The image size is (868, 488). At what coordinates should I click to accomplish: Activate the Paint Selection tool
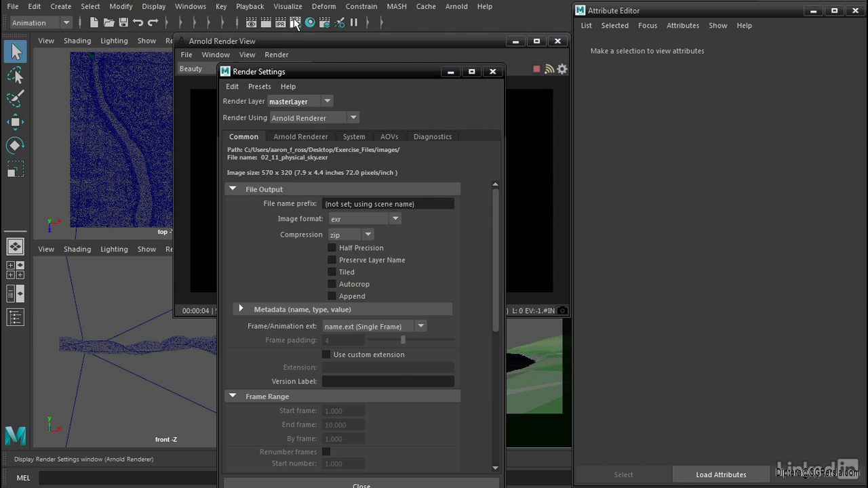pyautogui.click(x=16, y=98)
